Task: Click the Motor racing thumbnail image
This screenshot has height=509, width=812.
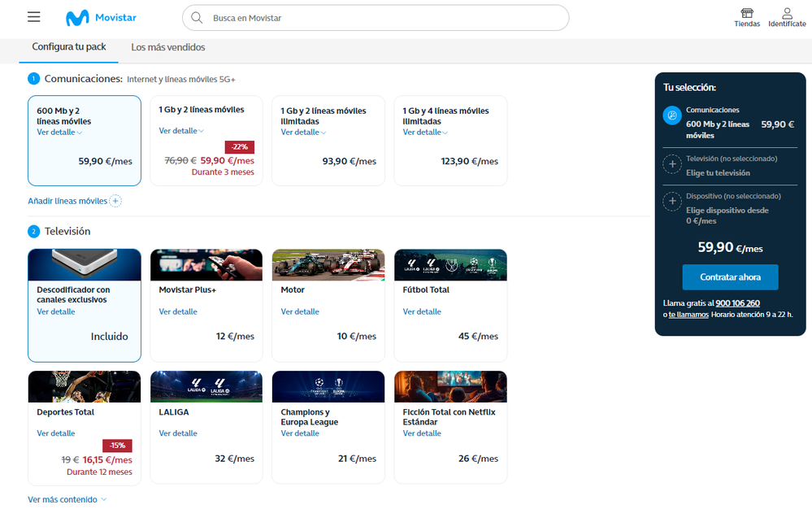Action: [x=328, y=264]
